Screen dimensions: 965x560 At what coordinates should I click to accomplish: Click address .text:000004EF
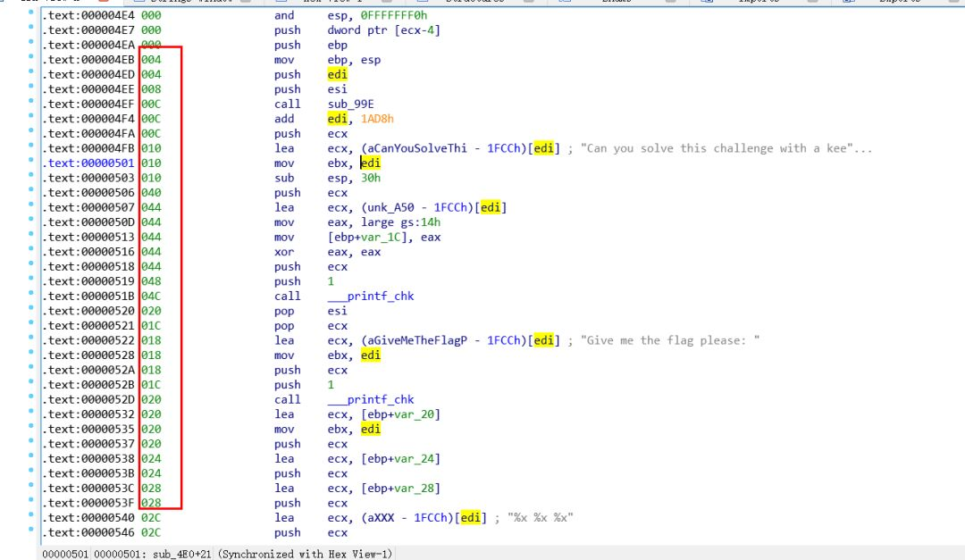[88, 104]
